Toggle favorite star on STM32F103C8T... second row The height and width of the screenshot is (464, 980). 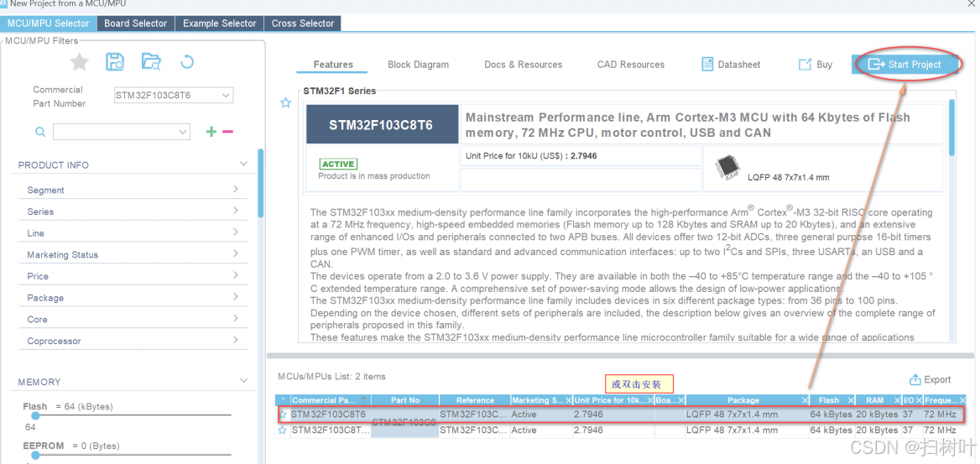283,430
